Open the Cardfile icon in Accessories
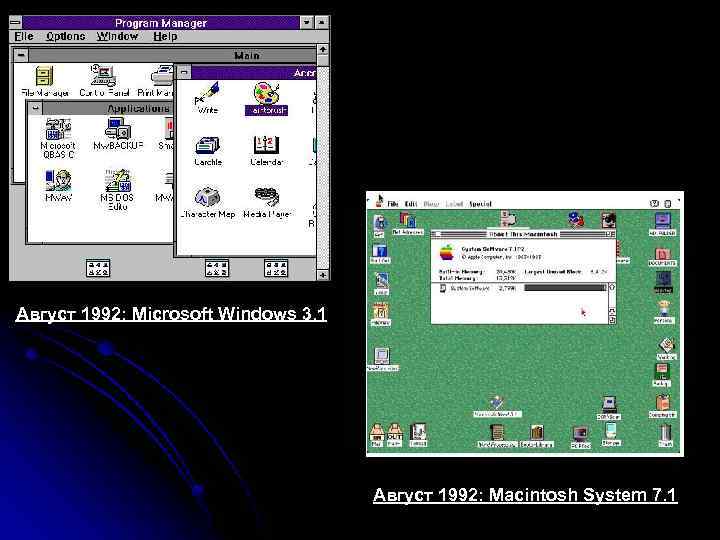 point(208,146)
